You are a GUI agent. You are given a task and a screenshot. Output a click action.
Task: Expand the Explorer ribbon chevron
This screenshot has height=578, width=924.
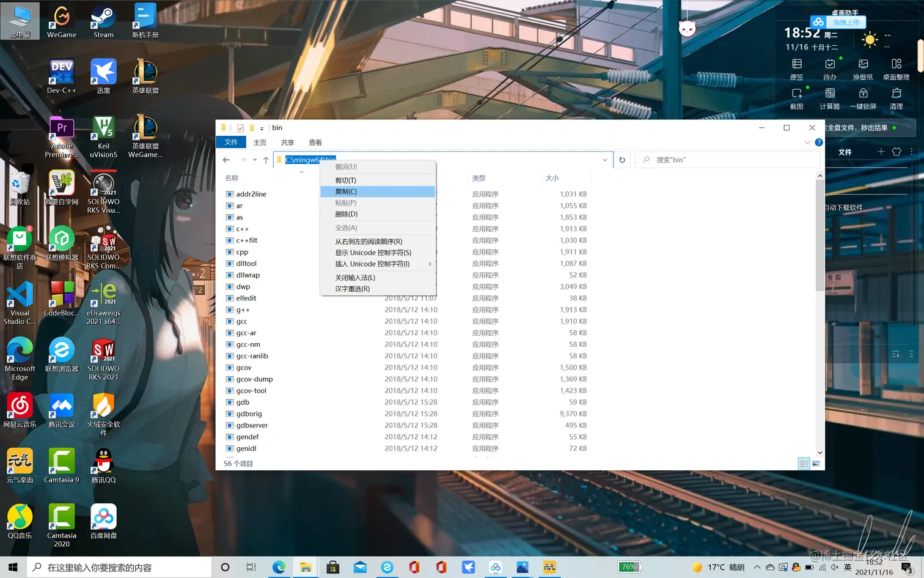[x=807, y=143]
